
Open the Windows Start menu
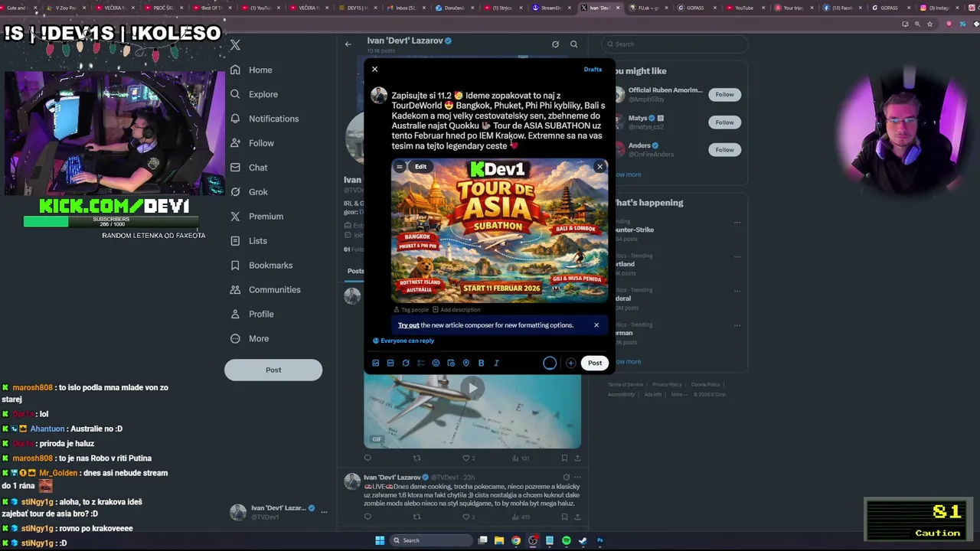click(380, 541)
